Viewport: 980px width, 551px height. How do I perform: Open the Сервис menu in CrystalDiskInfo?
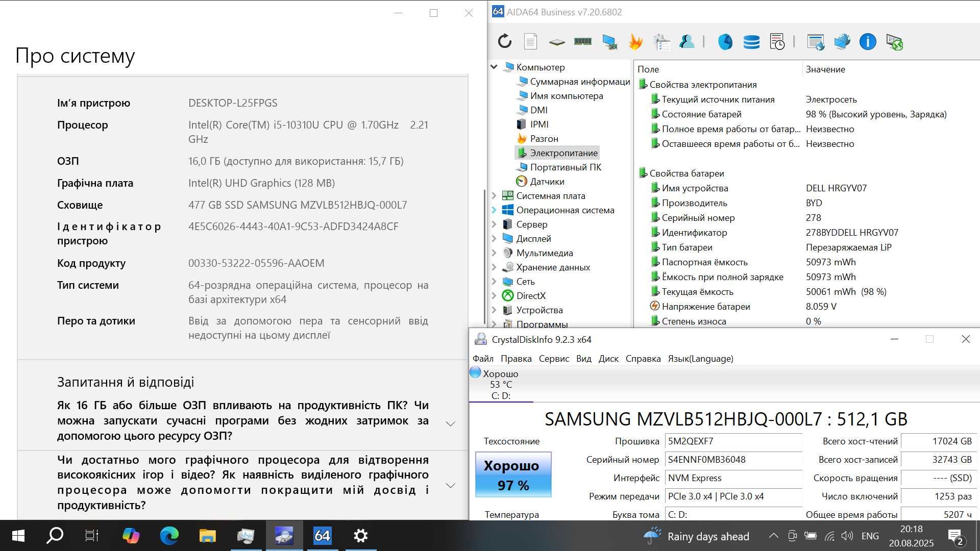pyautogui.click(x=554, y=359)
